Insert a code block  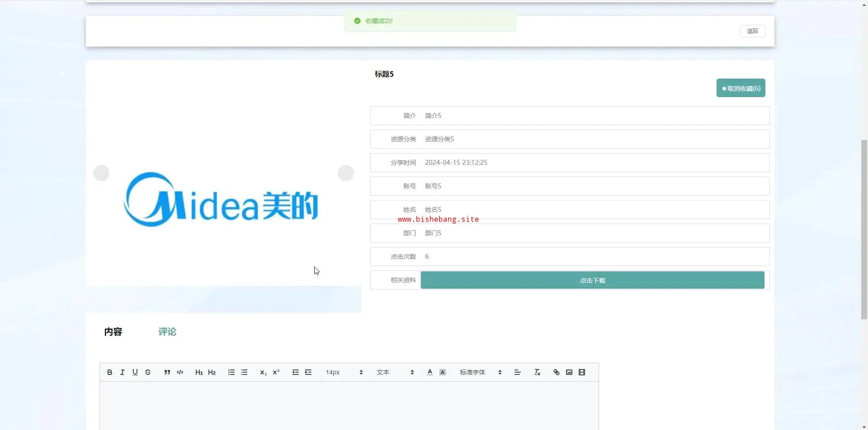click(180, 372)
